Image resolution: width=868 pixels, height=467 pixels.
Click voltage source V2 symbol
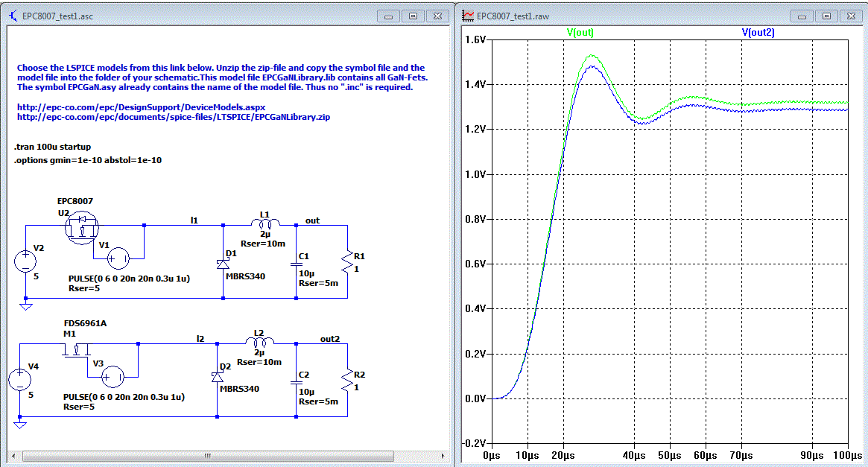25,261
